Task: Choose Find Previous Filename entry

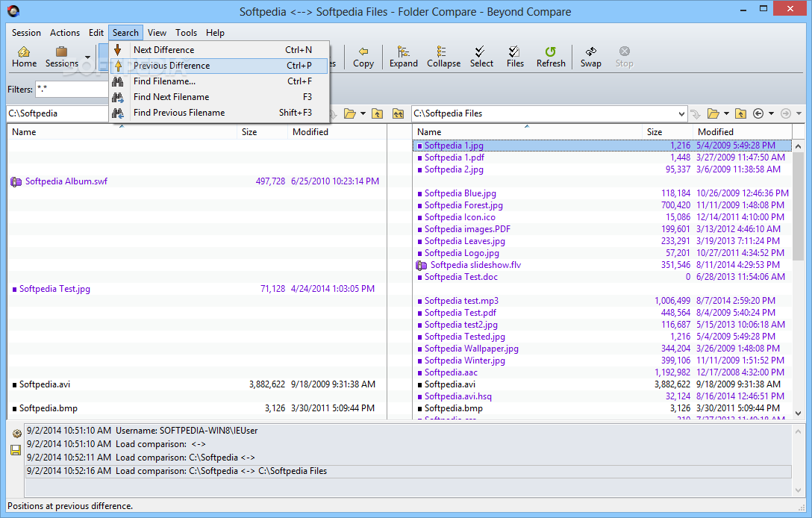Action: (219, 113)
